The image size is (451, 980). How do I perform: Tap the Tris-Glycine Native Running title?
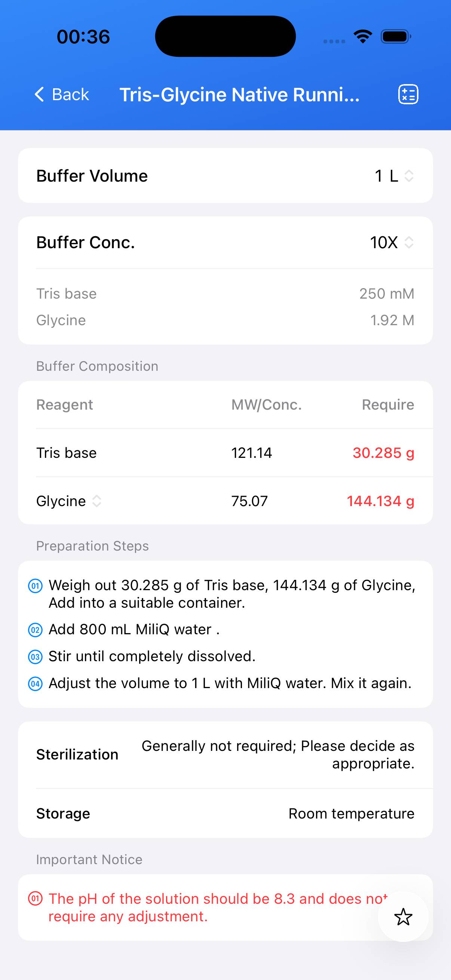239,94
